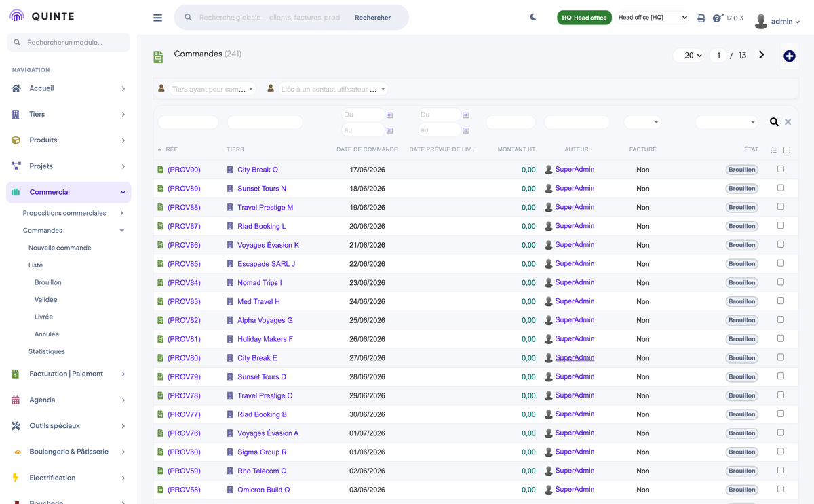Screen dimensions: 814x504
Task: Open calendar picker for delivery date 'au'
Action: (x=466, y=130)
